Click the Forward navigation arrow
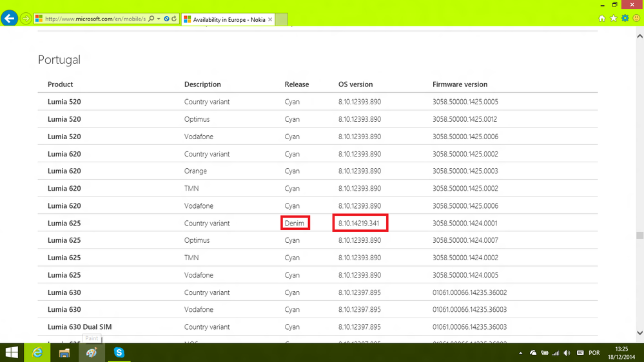644x362 pixels. pos(26,18)
